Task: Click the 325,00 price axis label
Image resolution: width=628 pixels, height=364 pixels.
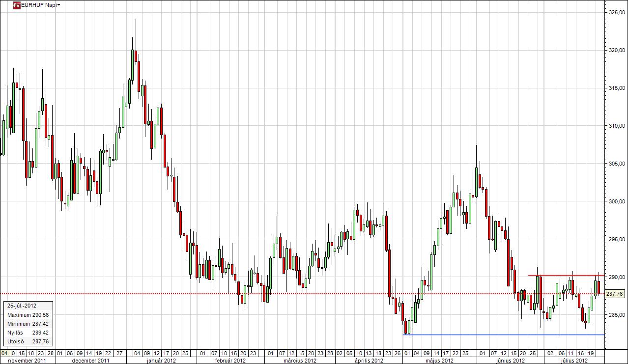Action: [616, 12]
